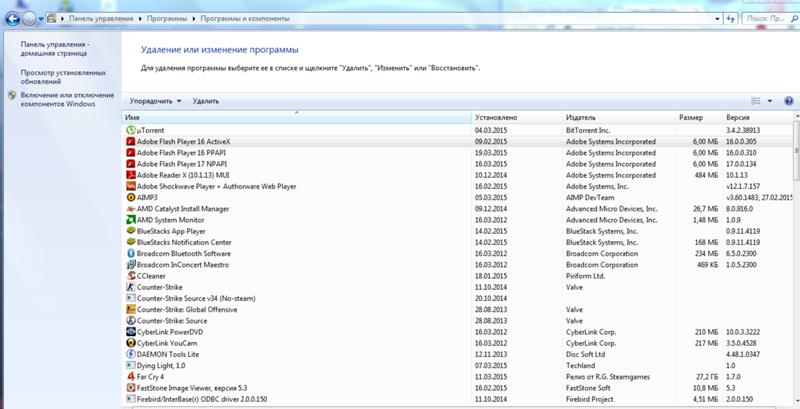The height and width of the screenshot is (409, 800).
Task: Select the CCleaner icon
Action: [x=131, y=276]
